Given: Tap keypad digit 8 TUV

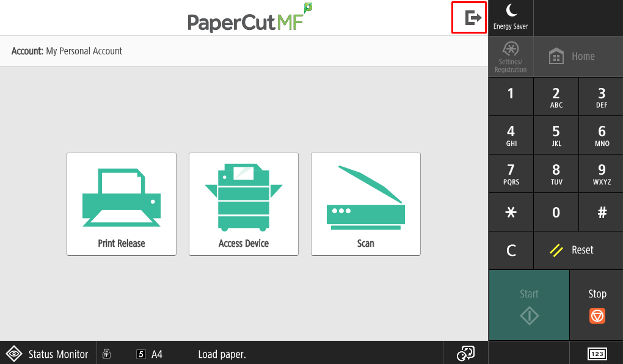Looking at the screenshot, I should click(x=556, y=173).
